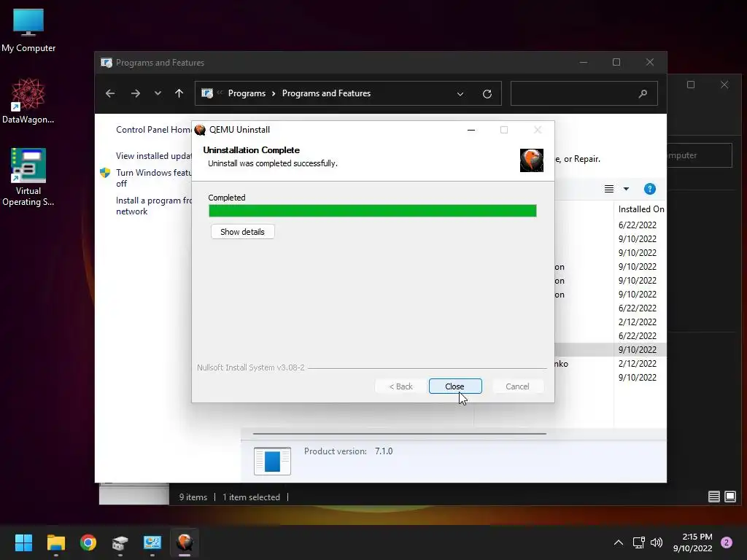Click the program thumbnail in details pane
747x560 pixels.
coord(272,461)
